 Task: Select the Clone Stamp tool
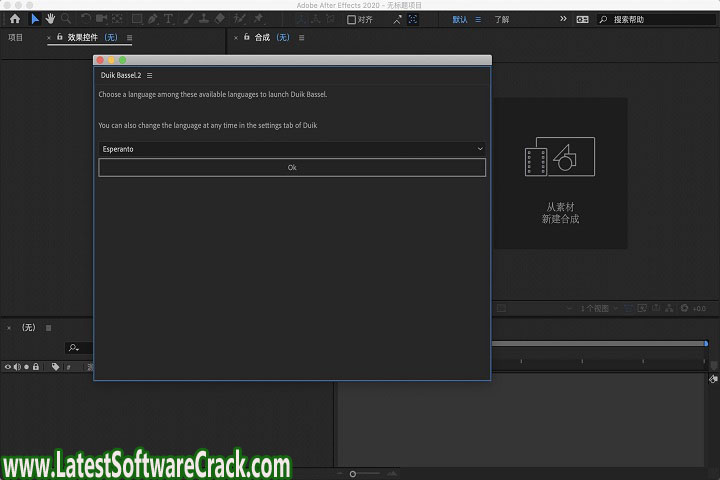[204, 19]
